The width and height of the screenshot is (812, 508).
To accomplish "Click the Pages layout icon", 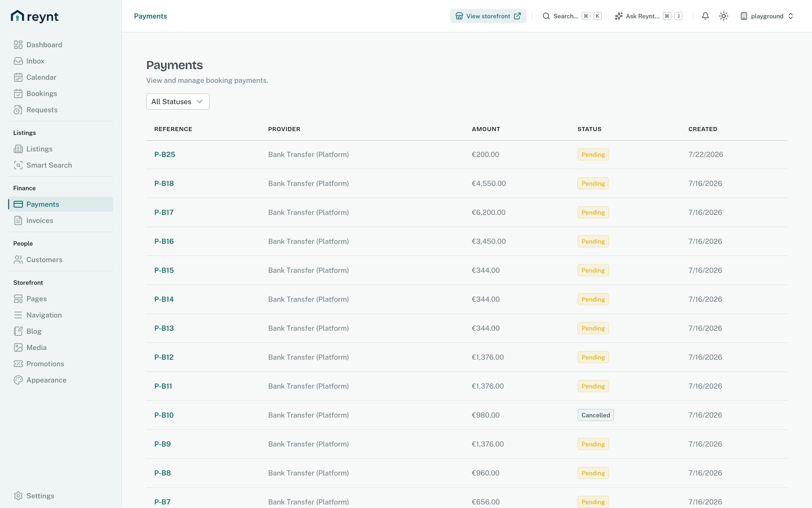I will click(18, 299).
